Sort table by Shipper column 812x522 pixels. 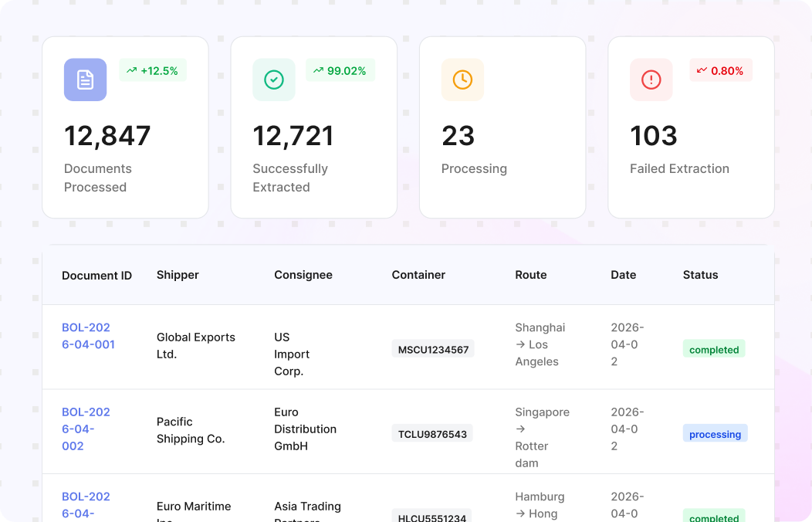point(178,275)
